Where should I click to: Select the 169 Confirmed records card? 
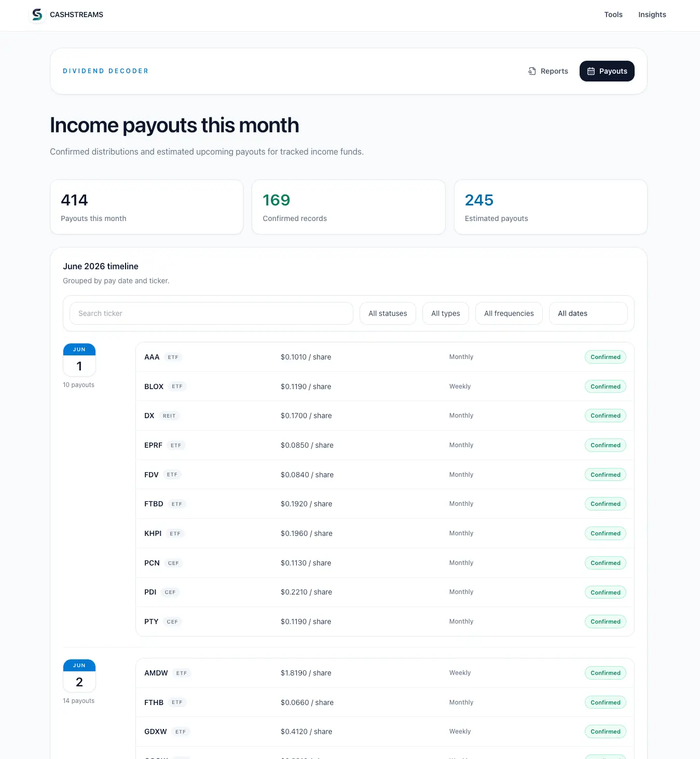(348, 207)
